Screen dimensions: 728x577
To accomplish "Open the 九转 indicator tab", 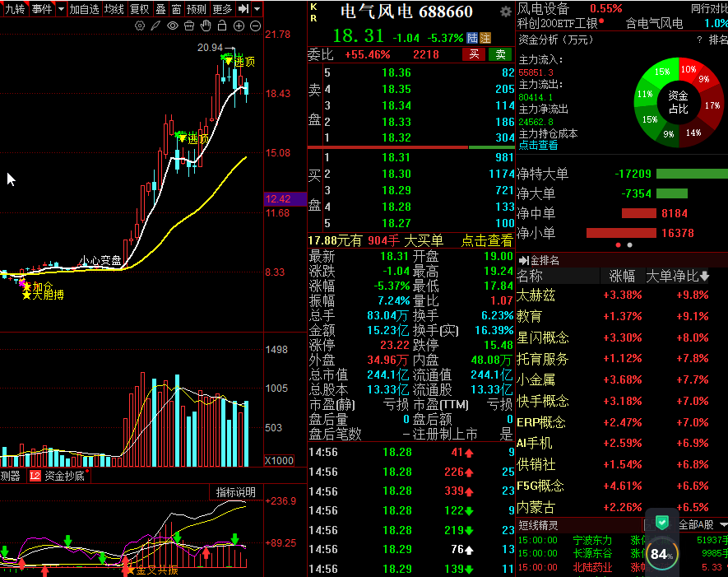I will (x=14, y=9).
